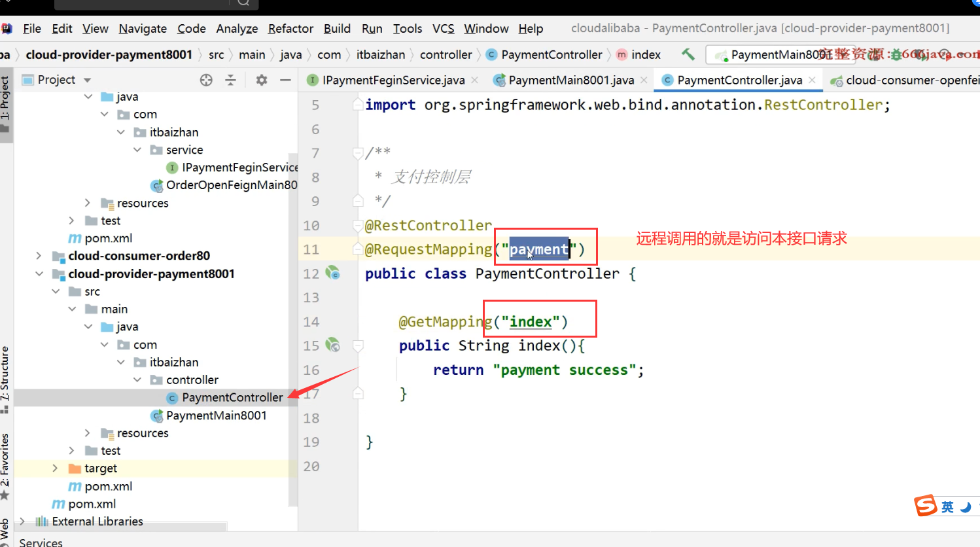Click cloud-provider-payment8001 breadcrumb
This screenshot has height=547, width=980.
tap(109, 55)
